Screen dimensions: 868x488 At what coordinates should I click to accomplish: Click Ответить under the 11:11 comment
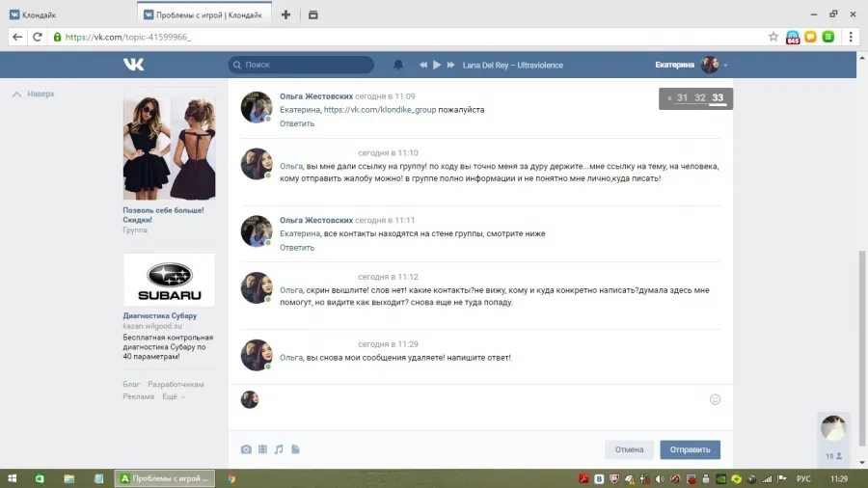[297, 247]
